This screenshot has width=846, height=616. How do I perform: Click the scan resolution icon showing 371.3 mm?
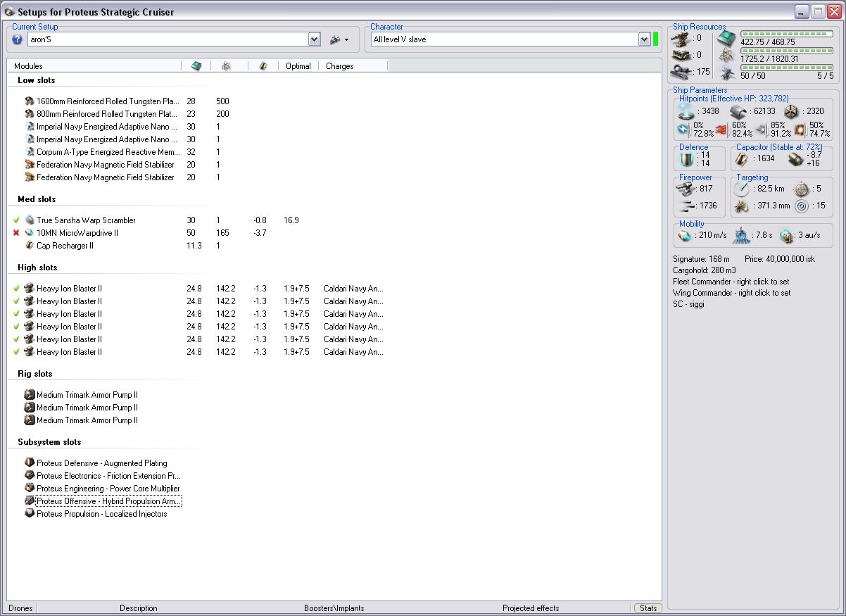click(x=742, y=206)
